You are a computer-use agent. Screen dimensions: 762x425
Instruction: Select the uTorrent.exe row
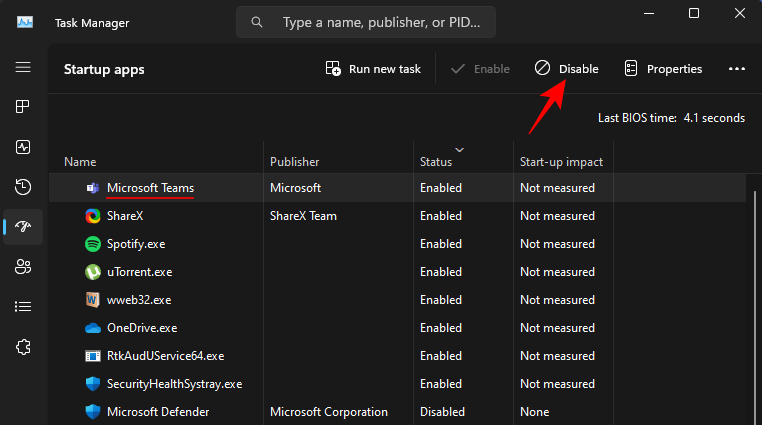pyautogui.click(x=140, y=272)
